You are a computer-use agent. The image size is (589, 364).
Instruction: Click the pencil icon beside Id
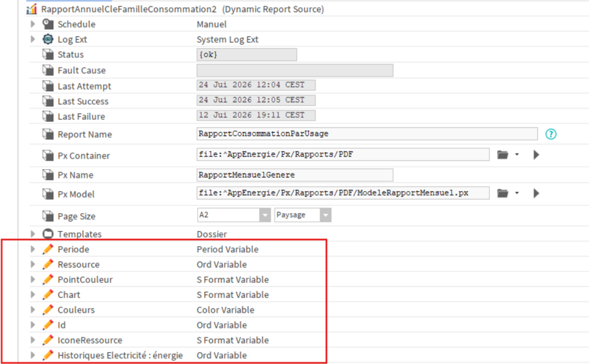pos(48,324)
